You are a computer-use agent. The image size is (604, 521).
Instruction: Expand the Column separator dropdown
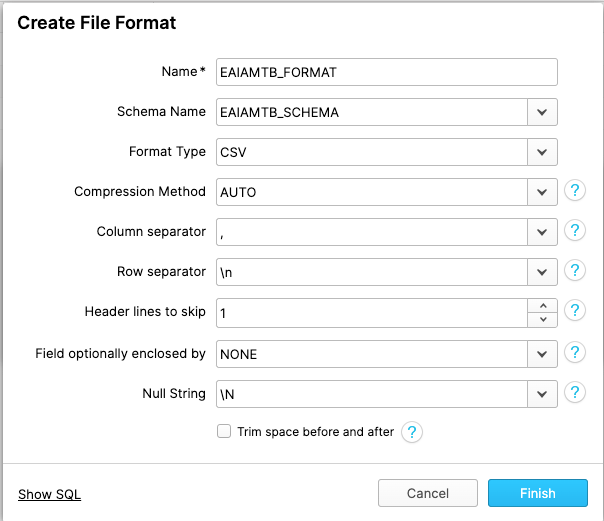click(x=542, y=232)
